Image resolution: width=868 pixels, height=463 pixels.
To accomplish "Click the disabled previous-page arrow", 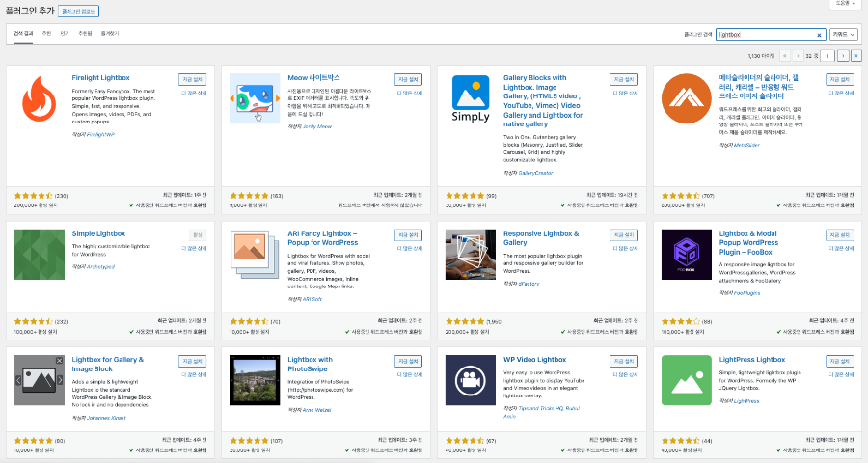I will point(798,55).
